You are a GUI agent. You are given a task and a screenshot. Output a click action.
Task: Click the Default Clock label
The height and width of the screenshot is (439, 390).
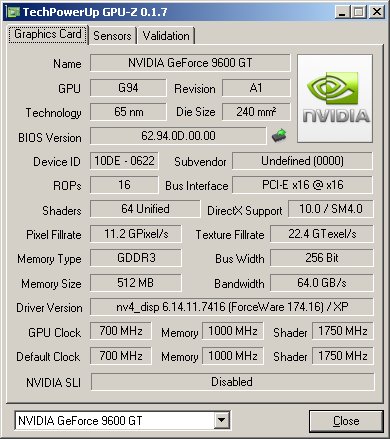[48, 357]
